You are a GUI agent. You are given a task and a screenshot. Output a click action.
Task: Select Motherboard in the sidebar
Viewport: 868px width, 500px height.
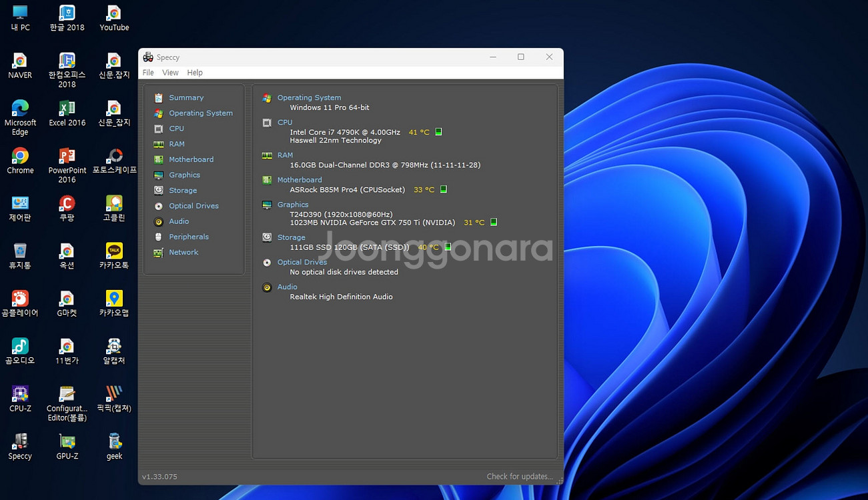pos(191,159)
